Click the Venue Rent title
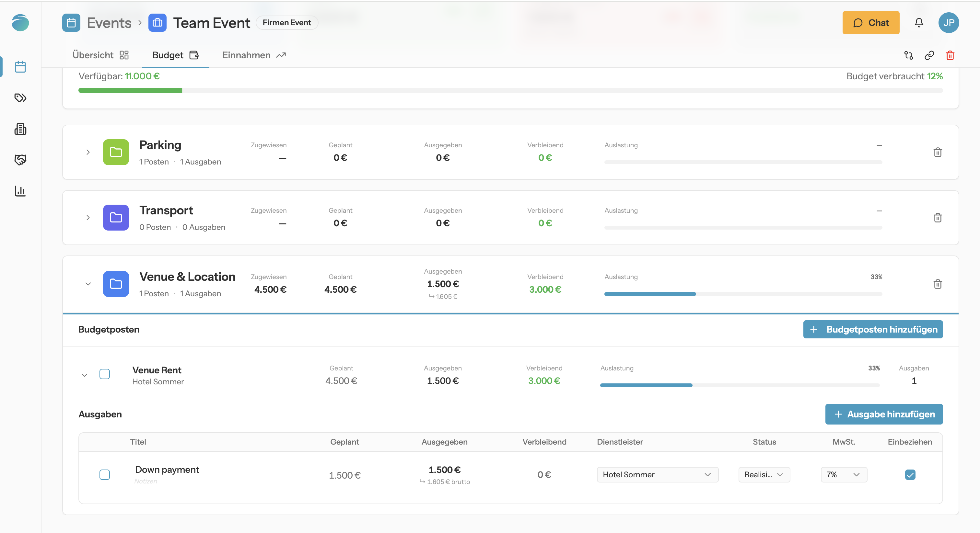 pos(157,370)
